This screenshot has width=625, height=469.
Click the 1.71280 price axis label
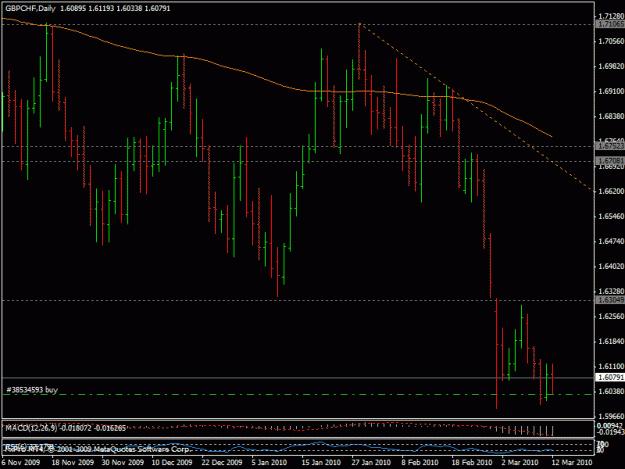point(611,16)
